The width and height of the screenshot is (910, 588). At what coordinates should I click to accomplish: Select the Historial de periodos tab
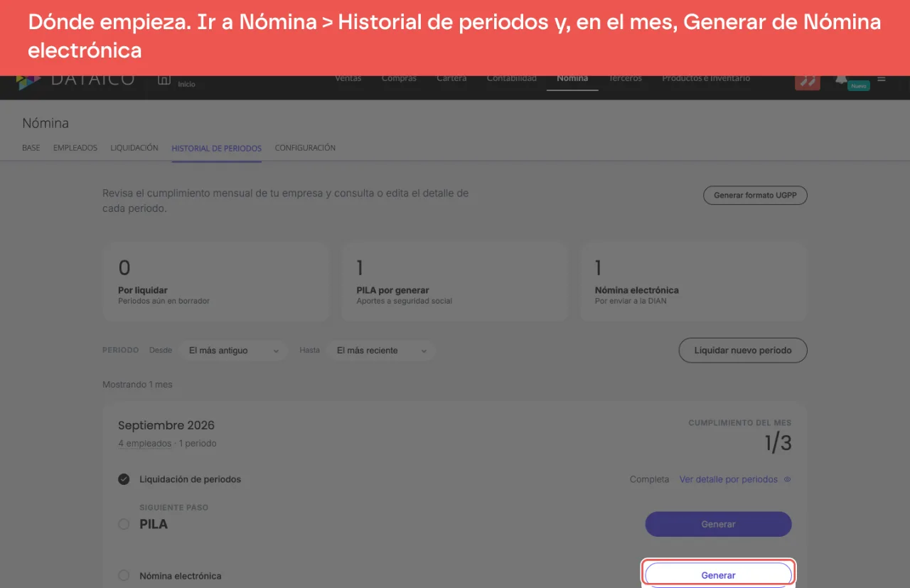(217, 149)
